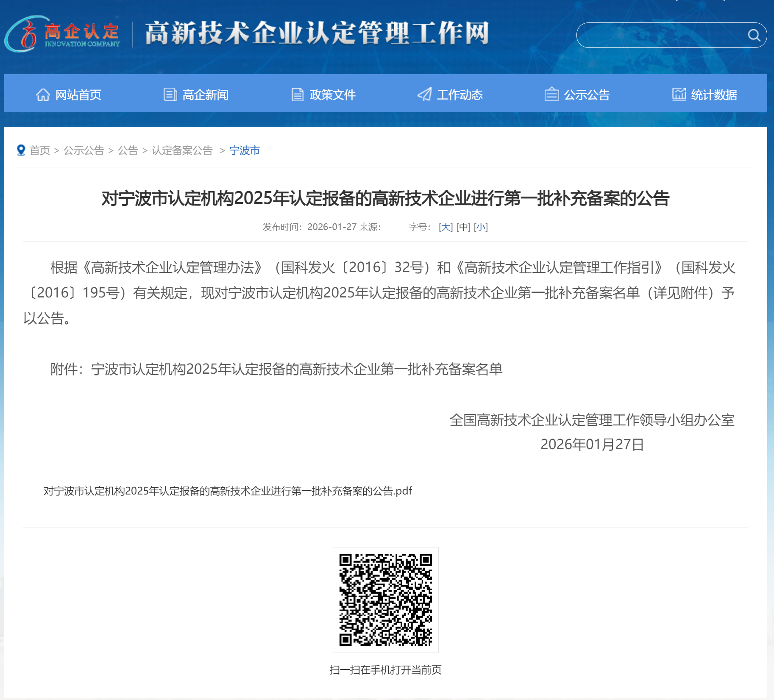Click the 政策文件 policy file icon
The width and height of the screenshot is (774, 700).
(297, 94)
